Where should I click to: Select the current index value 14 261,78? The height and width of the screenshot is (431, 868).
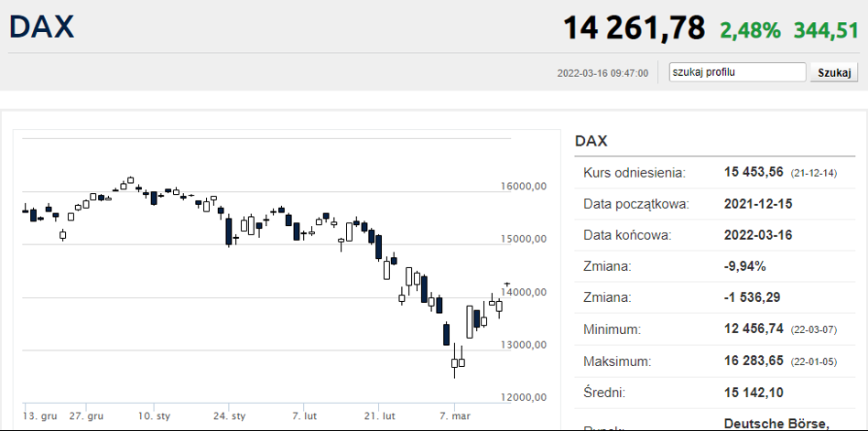[x=634, y=28]
